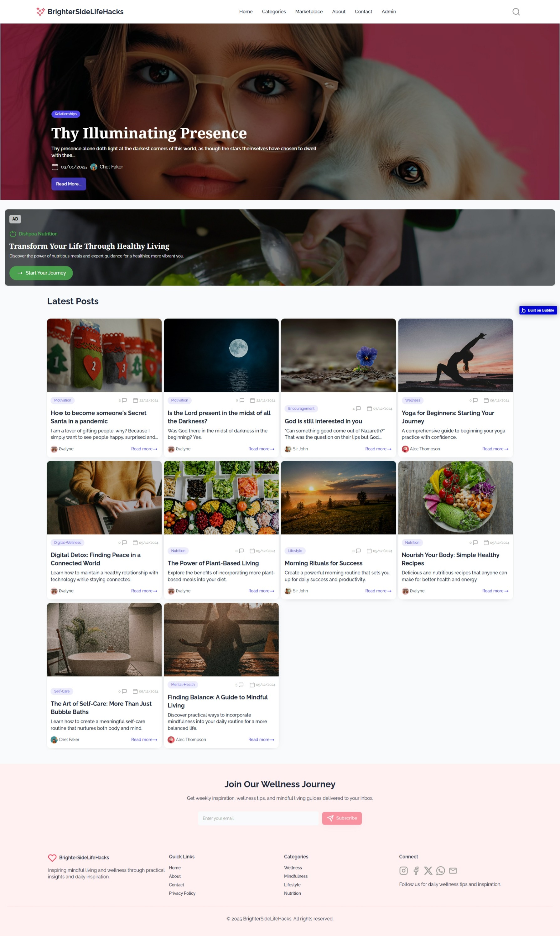Open the yoga silhouette post thumbnail
This screenshot has width=560, height=936.
tap(455, 355)
